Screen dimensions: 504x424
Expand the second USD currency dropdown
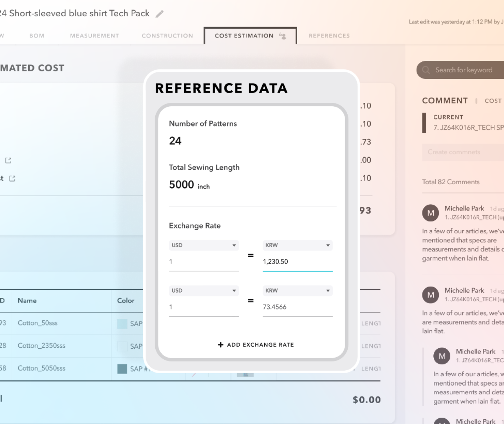[204, 290]
